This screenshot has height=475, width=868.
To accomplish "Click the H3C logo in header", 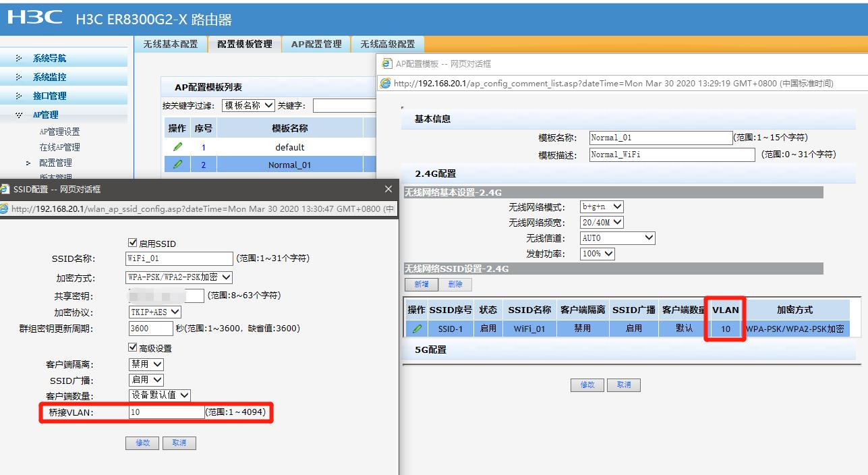I will 35,18.
